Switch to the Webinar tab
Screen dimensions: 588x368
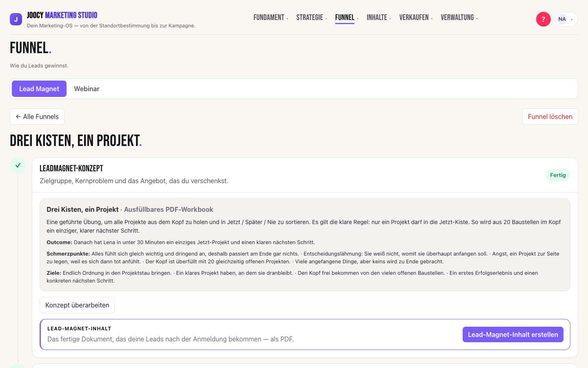[x=87, y=89]
